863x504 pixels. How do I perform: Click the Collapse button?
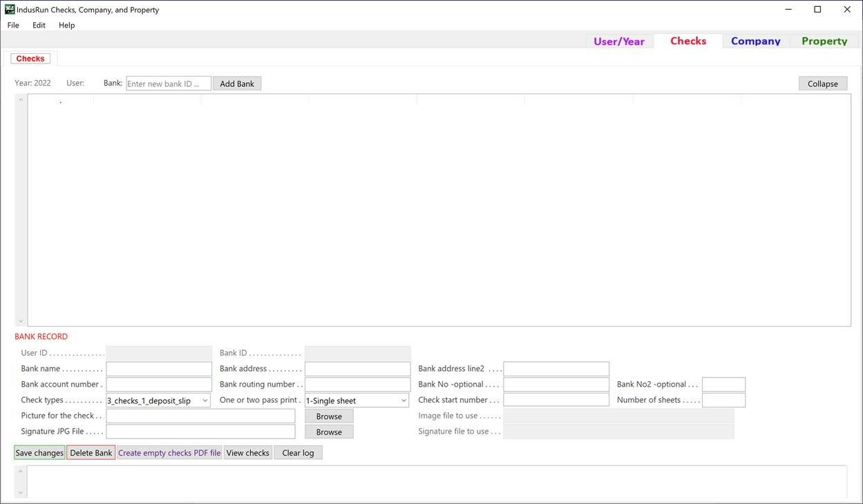pyautogui.click(x=823, y=84)
